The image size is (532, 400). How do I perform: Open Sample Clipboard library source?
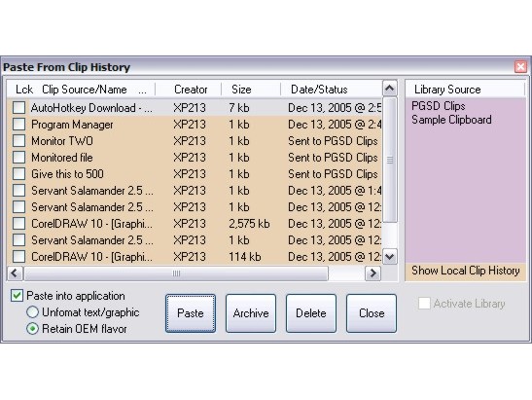451,120
